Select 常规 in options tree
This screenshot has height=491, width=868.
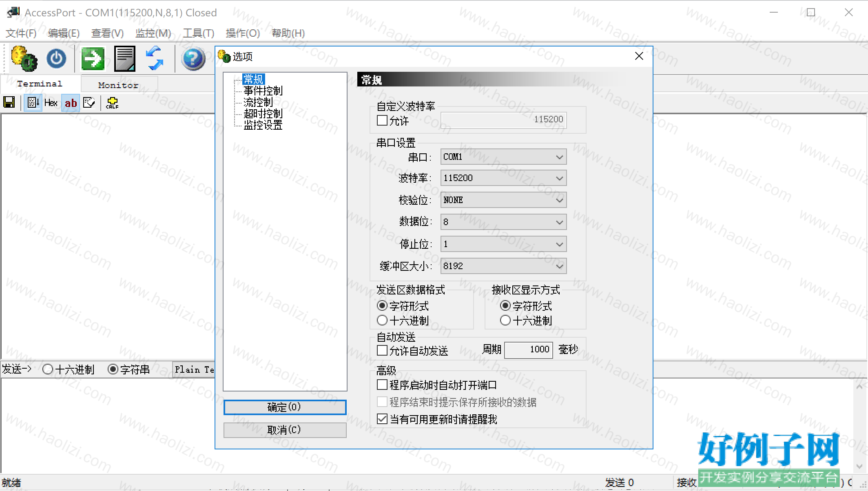(x=253, y=79)
